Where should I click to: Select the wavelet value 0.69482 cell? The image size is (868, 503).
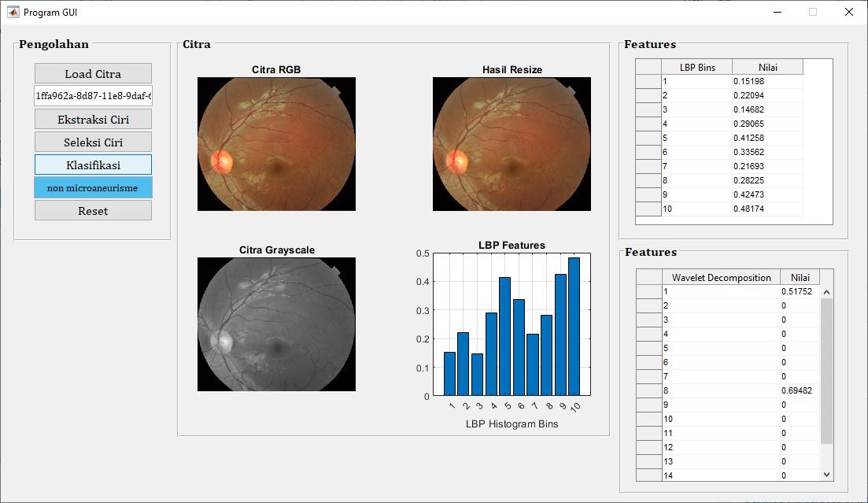pos(800,390)
